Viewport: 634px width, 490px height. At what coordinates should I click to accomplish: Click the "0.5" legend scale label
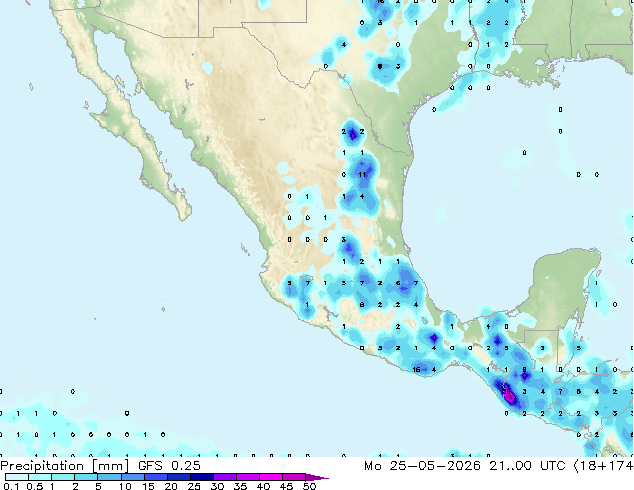[x=35, y=486]
